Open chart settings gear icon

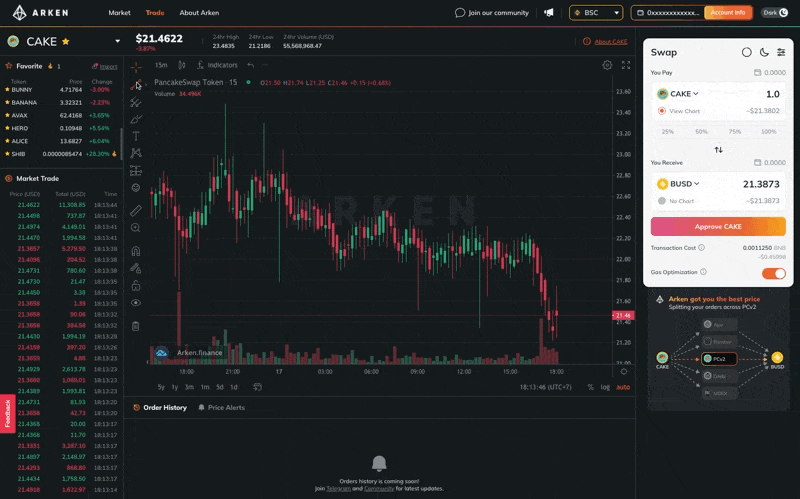click(607, 65)
